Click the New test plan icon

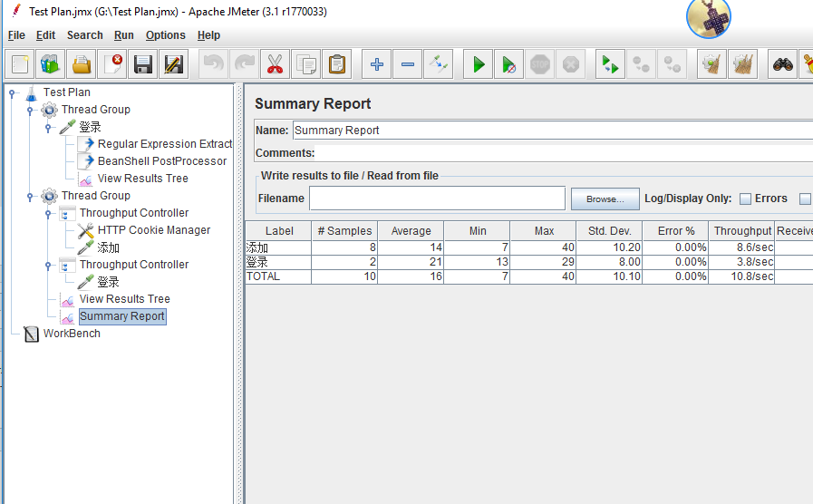coord(20,65)
